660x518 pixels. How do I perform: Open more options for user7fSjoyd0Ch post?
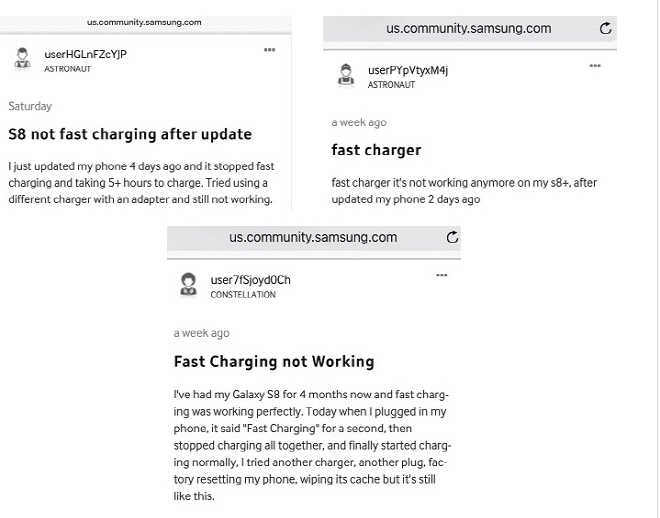pyautogui.click(x=442, y=275)
